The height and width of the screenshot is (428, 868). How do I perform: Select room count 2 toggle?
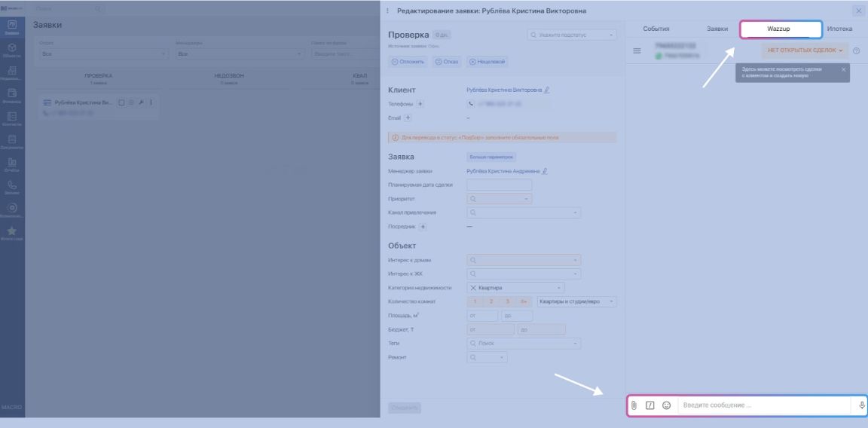tap(491, 301)
